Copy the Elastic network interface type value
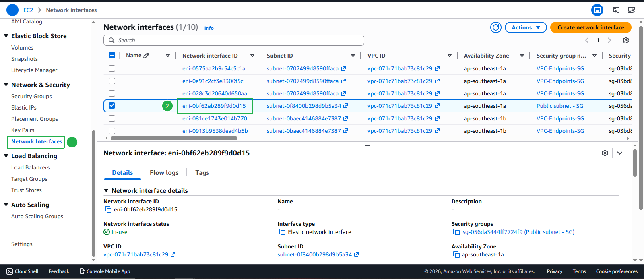644x279 pixels. click(282, 232)
